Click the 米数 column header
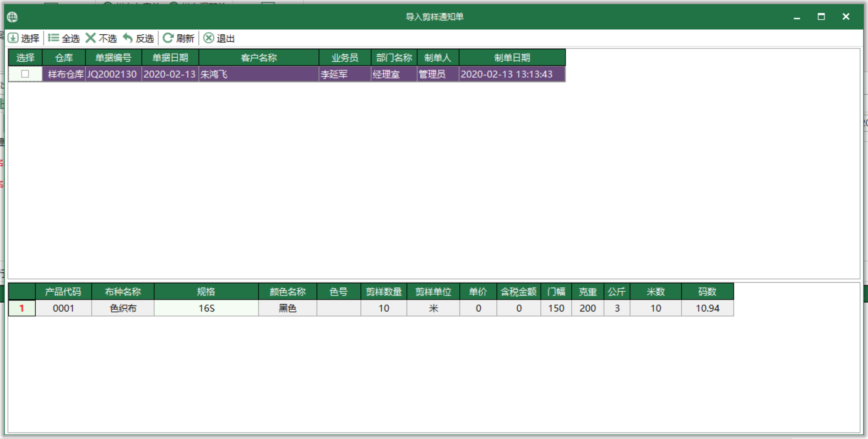This screenshot has height=439, width=868. click(656, 292)
